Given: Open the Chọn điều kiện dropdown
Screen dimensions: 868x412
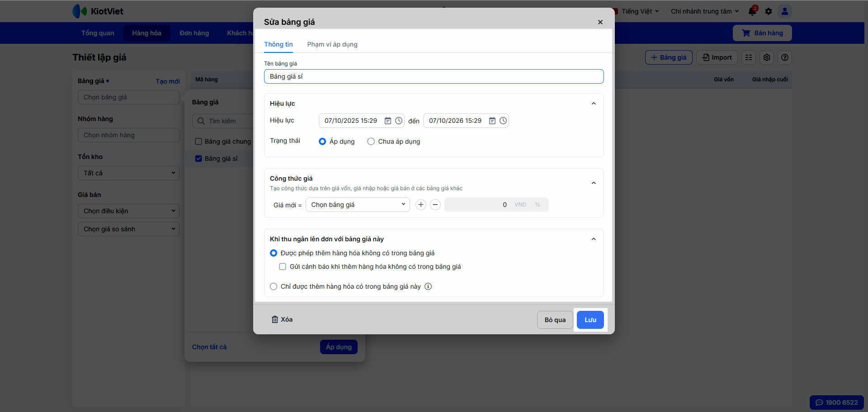Looking at the screenshot, I should tap(129, 211).
